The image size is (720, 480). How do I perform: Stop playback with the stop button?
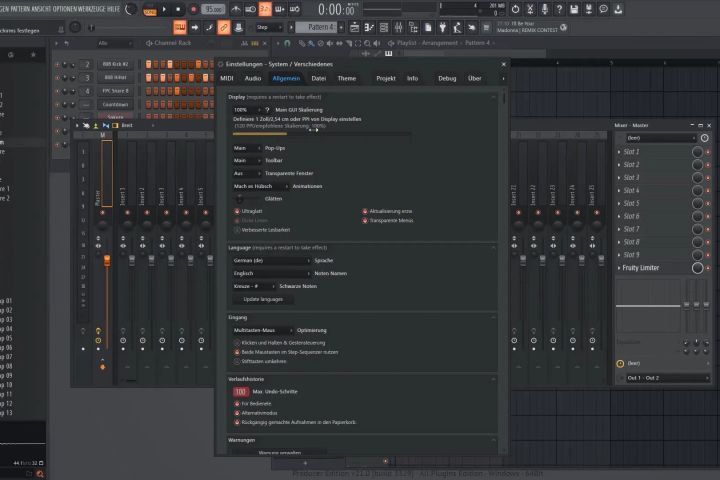click(x=178, y=9)
